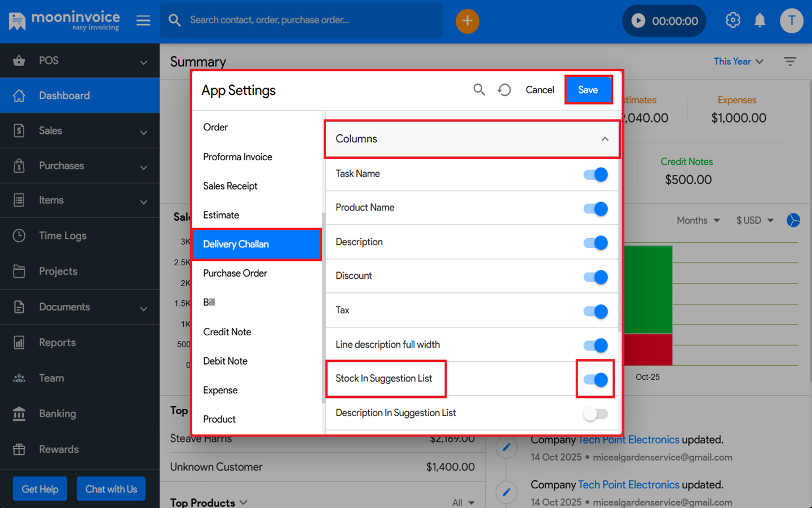Click Cancel in App Settings
Screen dimensions: 812x508
pos(540,90)
